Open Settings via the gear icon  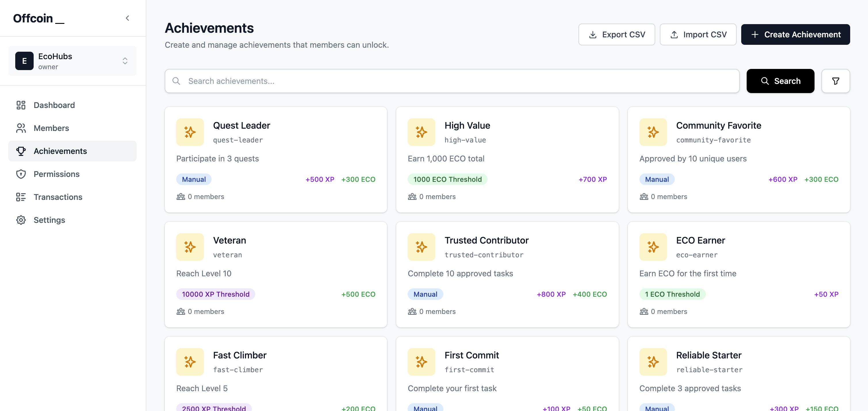click(21, 220)
